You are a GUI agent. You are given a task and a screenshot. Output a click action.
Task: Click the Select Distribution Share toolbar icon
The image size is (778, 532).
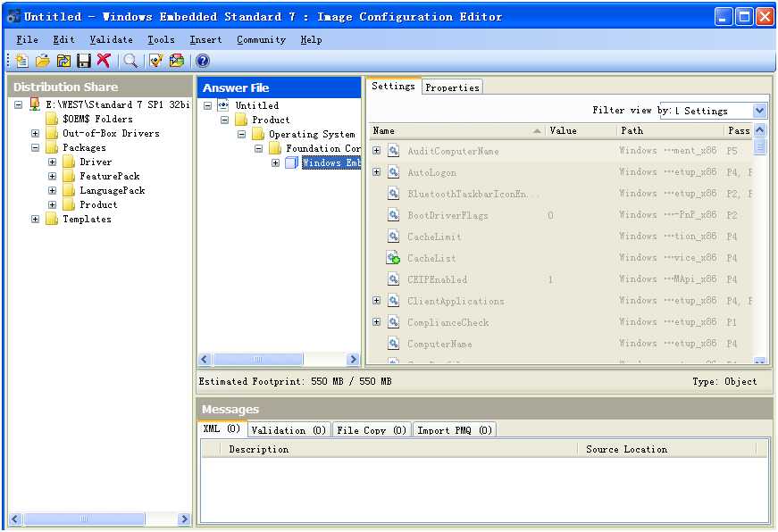pyautogui.click(x=63, y=61)
